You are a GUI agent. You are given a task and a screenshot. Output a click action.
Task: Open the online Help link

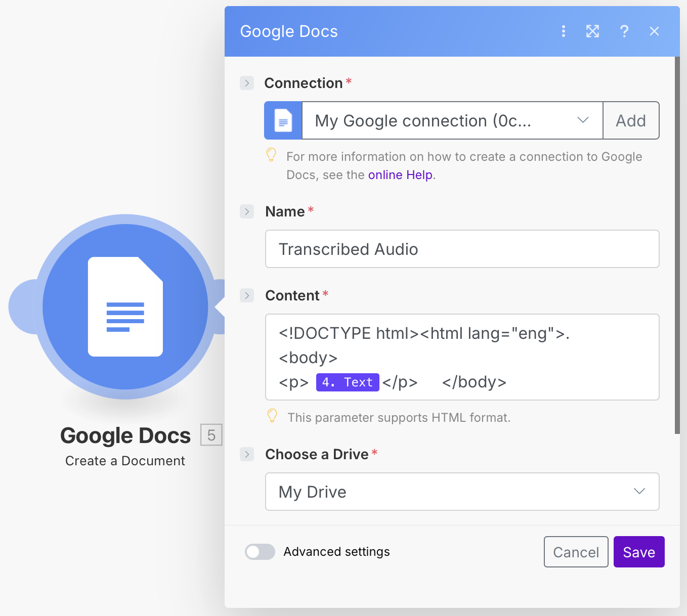coord(400,175)
